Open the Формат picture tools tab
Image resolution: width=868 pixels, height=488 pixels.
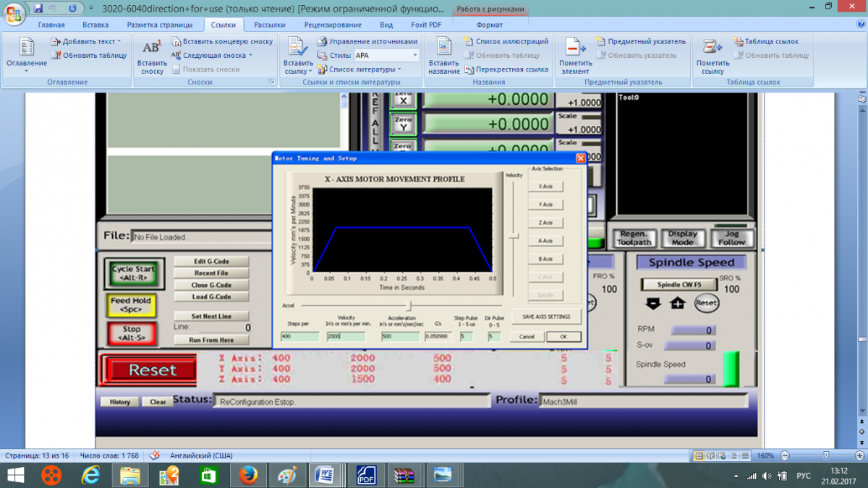[x=490, y=25]
